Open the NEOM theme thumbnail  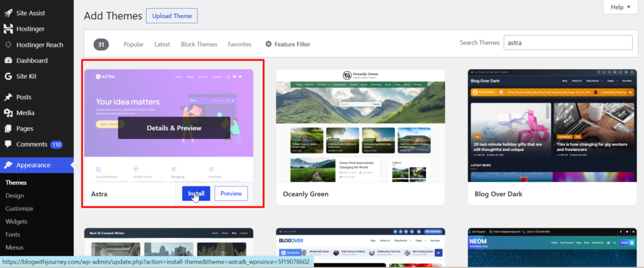tap(552, 248)
